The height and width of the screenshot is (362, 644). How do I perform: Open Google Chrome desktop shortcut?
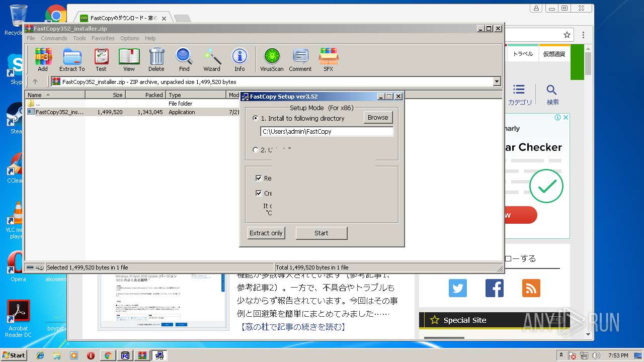56,14
